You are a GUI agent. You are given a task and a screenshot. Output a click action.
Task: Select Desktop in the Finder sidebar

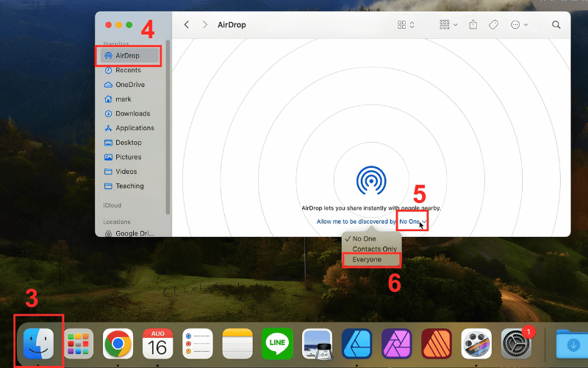[130, 143]
